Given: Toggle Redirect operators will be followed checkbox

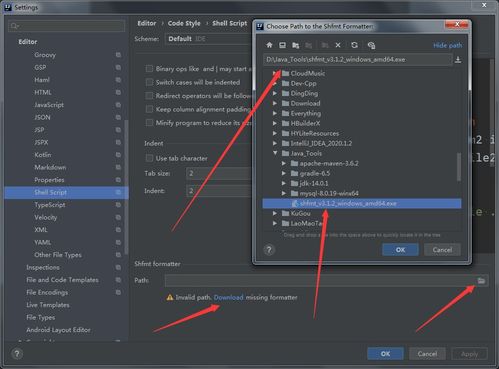Looking at the screenshot, I should pos(149,96).
